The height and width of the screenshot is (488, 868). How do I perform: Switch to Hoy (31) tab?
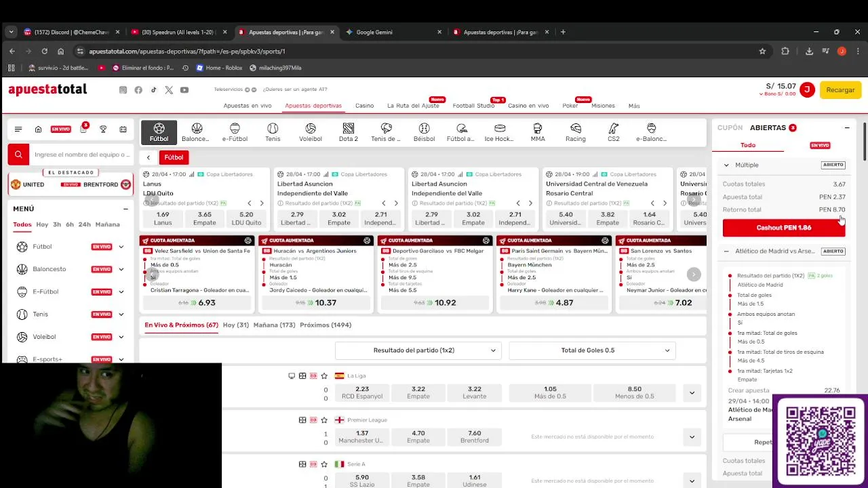tap(236, 325)
